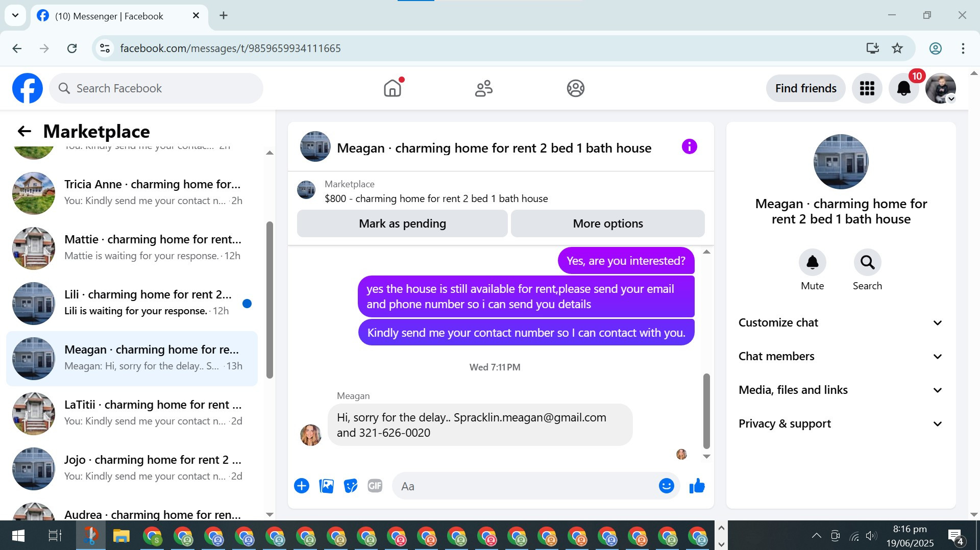This screenshot has height=550, width=980.
Task: Open Mattie conversation
Action: click(x=132, y=248)
